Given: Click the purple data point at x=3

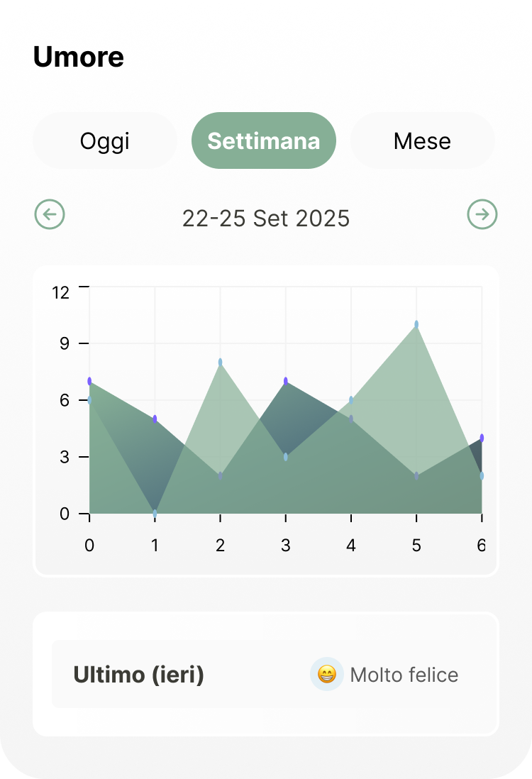Looking at the screenshot, I should (286, 382).
